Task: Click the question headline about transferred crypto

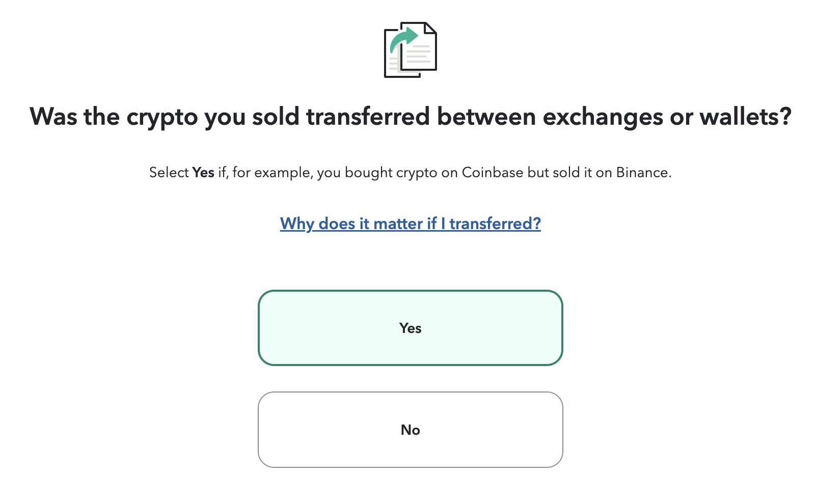Action: (x=410, y=117)
